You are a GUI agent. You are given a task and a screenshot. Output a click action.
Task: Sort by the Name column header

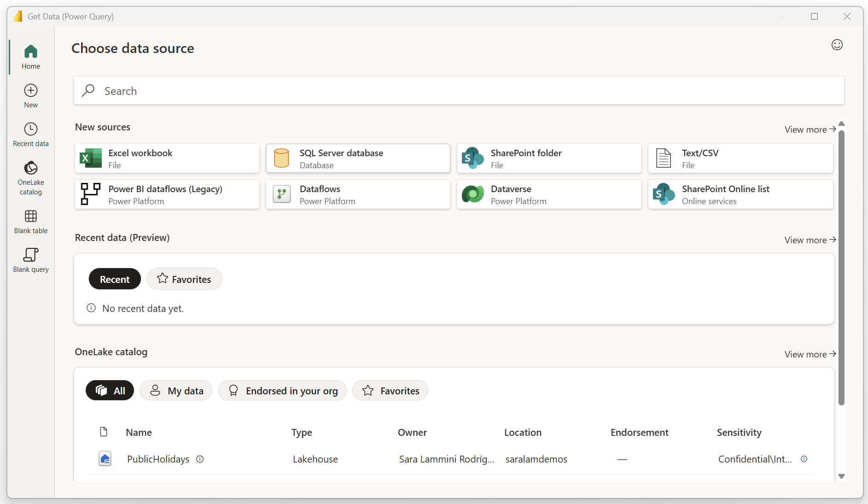point(139,432)
